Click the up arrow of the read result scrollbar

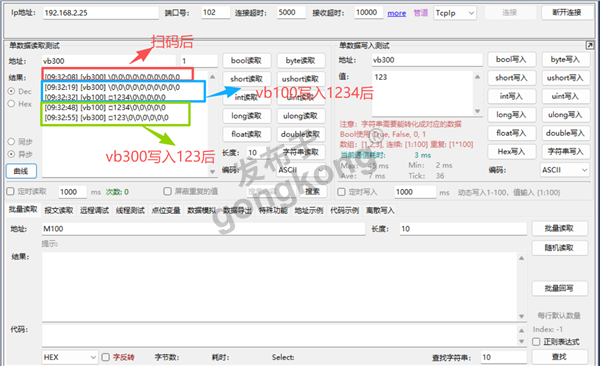pos(212,77)
